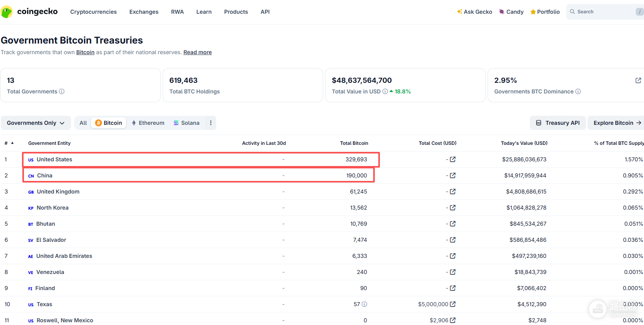The image size is (644, 325).
Task: Open the Cryptocurrencies menu
Action: [93, 12]
